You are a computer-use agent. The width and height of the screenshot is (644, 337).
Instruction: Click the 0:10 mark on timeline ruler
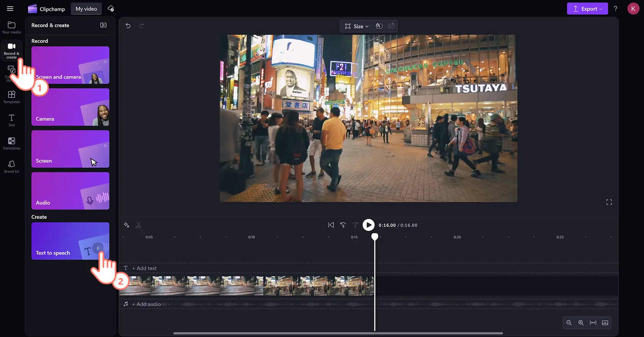coord(252,237)
